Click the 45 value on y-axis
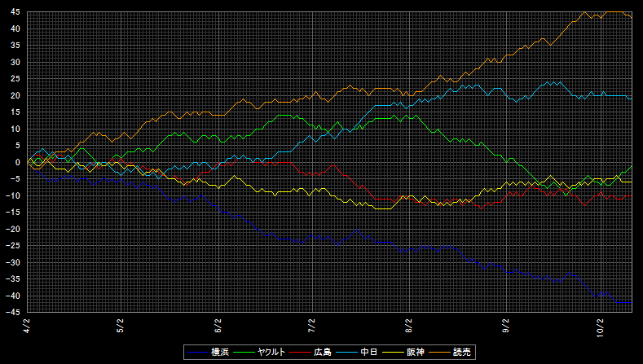 click(15, 12)
